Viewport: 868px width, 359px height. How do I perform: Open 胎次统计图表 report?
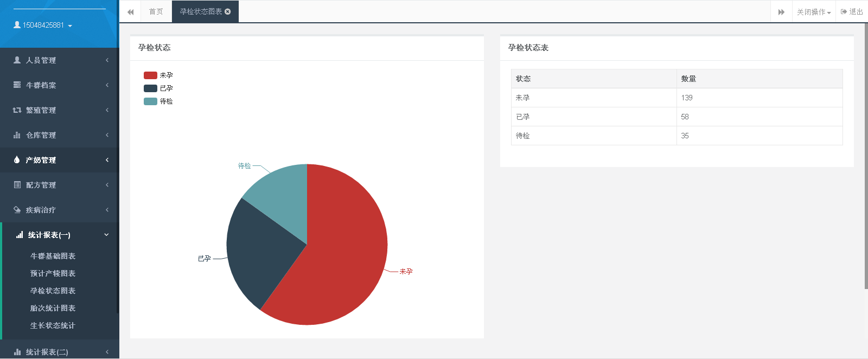pyautogui.click(x=53, y=308)
